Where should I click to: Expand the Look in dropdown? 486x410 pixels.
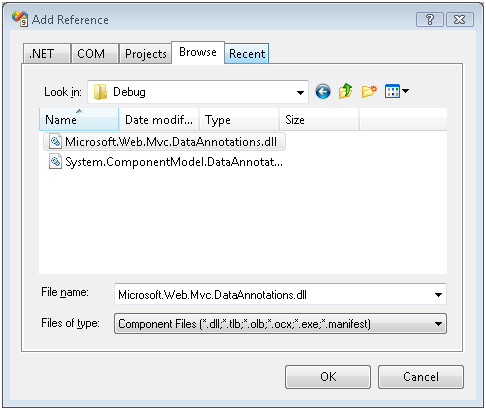click(x=300, y=92)
